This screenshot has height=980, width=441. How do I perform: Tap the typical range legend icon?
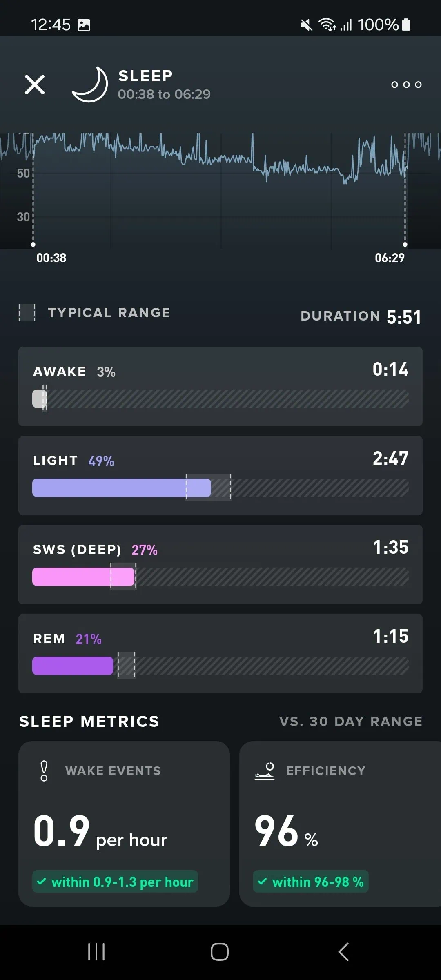(x=27, y=313)
